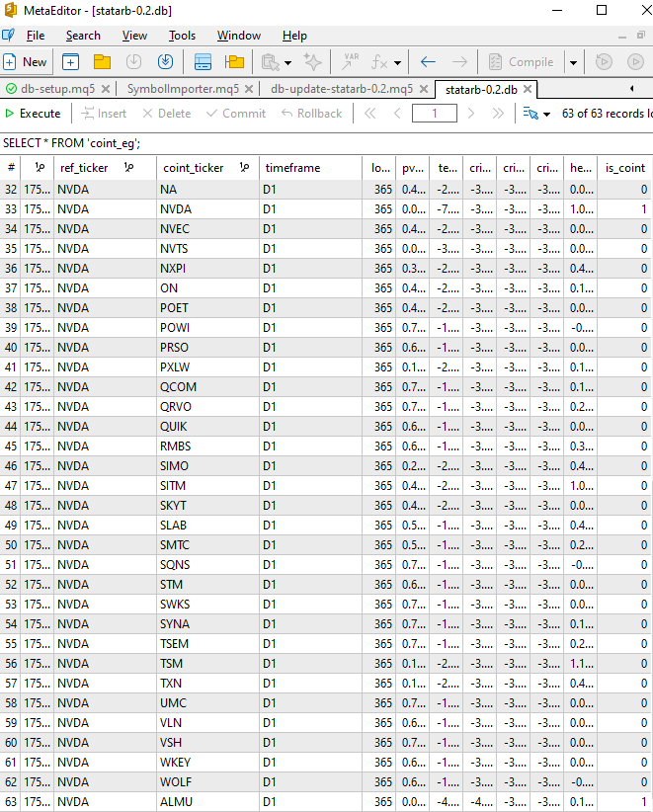Click the Save download arrow icon
The image size is (653, 812).
click(x=133, y=62)
